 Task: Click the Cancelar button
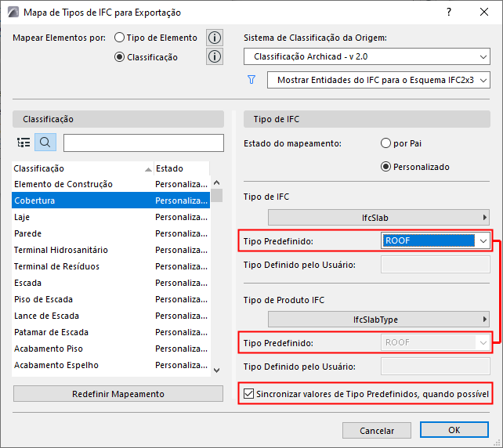pyautogui.click(x=377, y=430)
